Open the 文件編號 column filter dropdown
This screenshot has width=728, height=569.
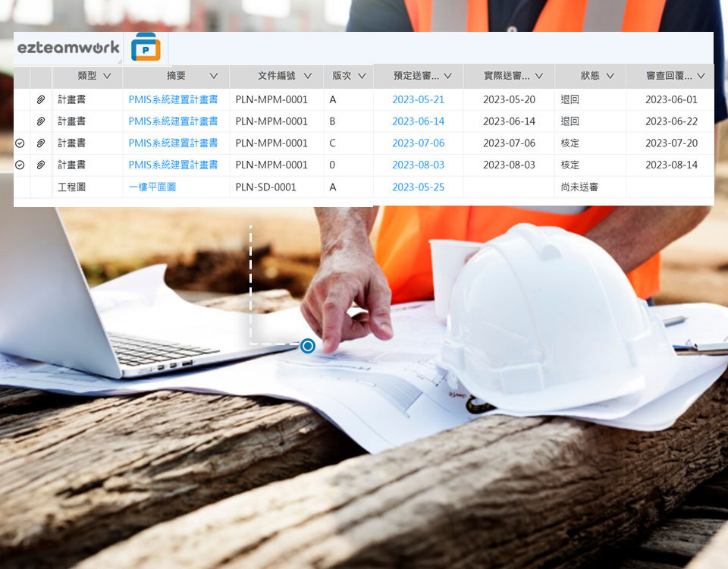pyautogui.click(x=308, y=76)
